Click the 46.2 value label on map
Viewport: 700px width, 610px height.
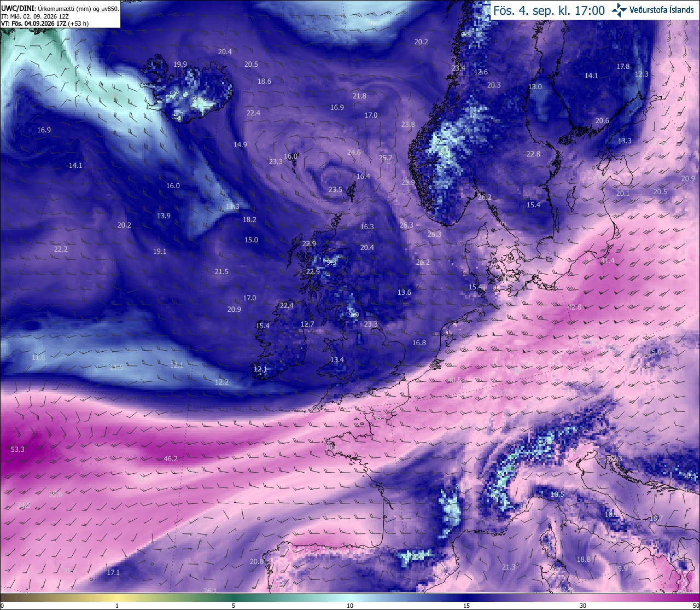(171, 459)
